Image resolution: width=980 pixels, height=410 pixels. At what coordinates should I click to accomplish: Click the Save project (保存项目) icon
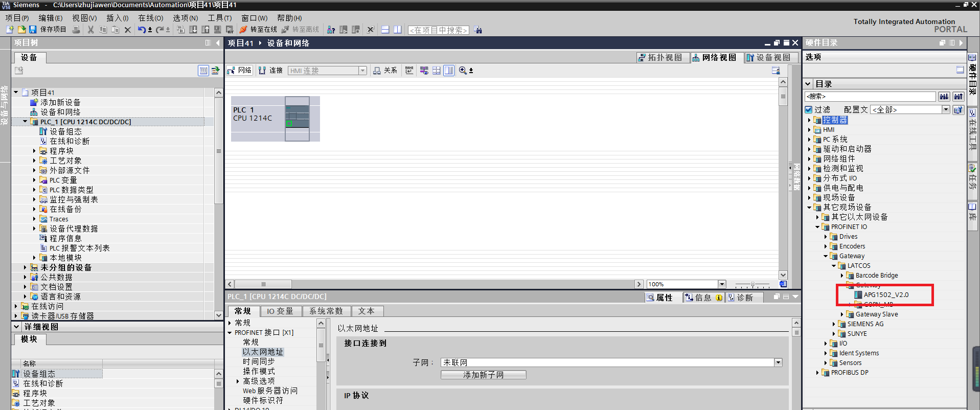[33, 30]
